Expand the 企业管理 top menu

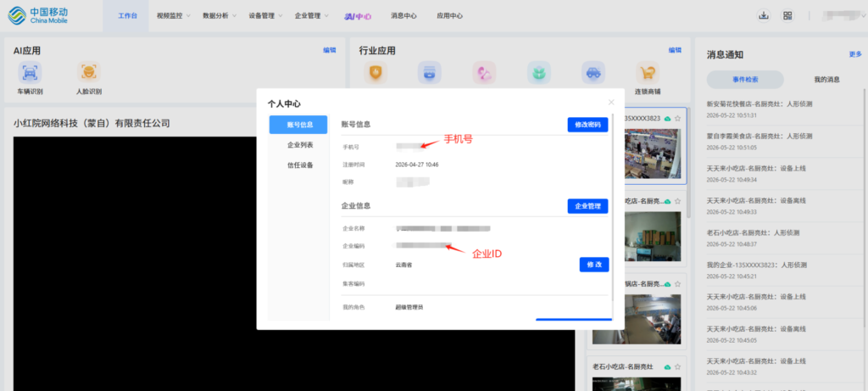coord(311,16)
